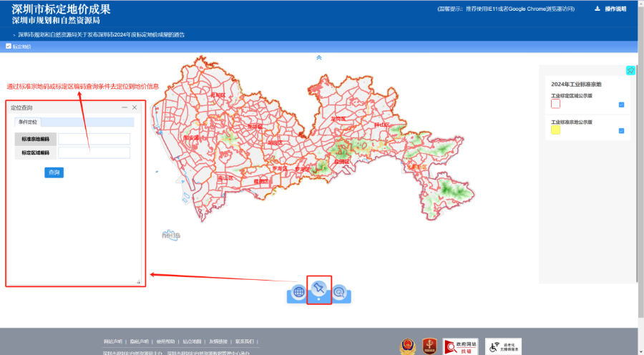
Task: Select the 条件定位 tab
Action: (x=29, y=122)
